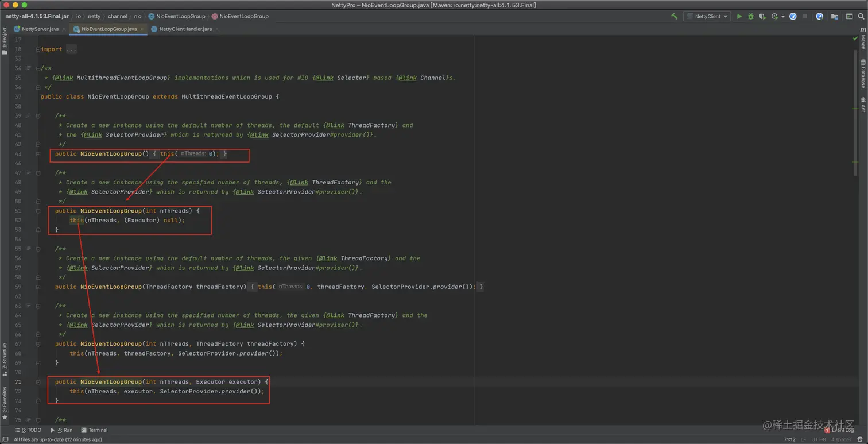Open the Structure tool window
This screenshot has height=444, width=868.
[5, 359]
